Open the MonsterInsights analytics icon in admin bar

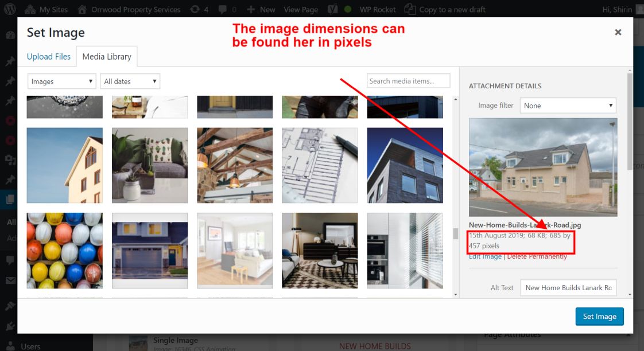335,9
